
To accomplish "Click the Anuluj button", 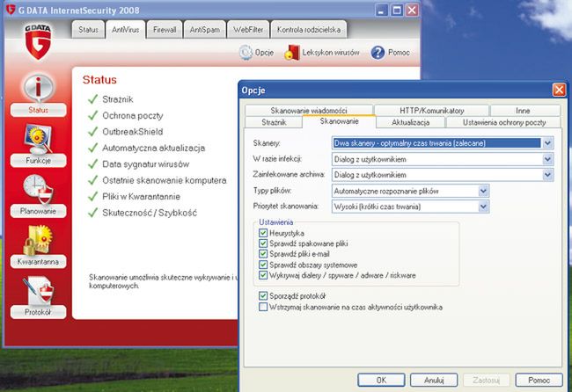I will tap(434, 380).
